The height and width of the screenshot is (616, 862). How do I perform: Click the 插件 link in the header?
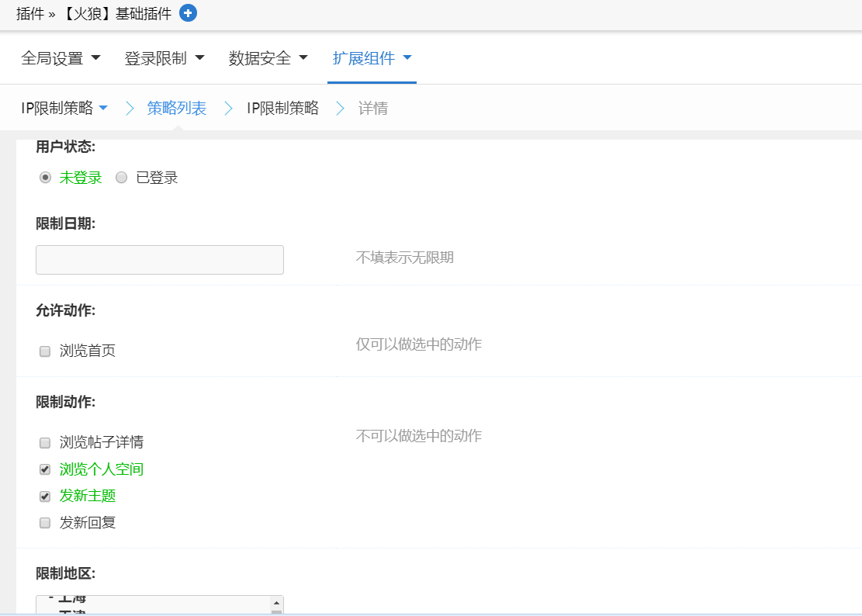[x=29, y=13]
